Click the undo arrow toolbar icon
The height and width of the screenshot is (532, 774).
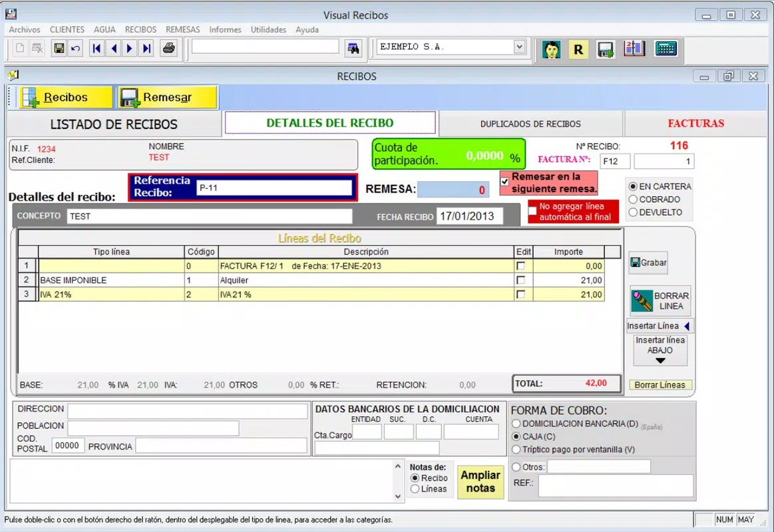coord(75,49)
